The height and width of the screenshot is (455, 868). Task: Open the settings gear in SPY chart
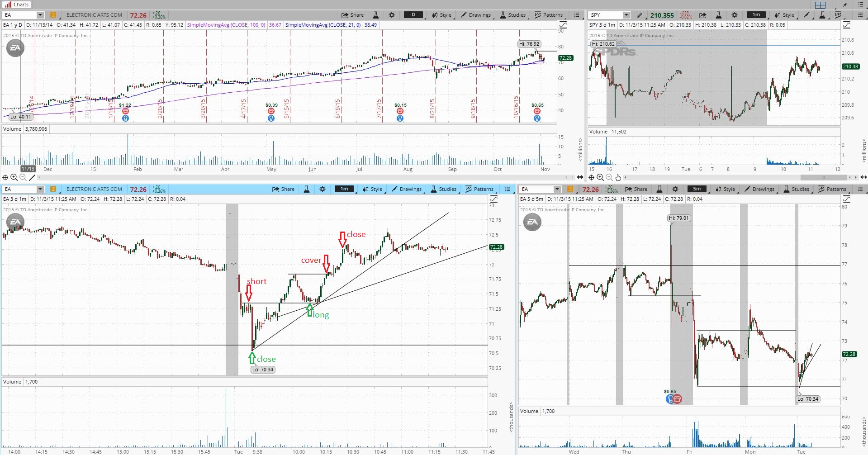coord(735,15)
